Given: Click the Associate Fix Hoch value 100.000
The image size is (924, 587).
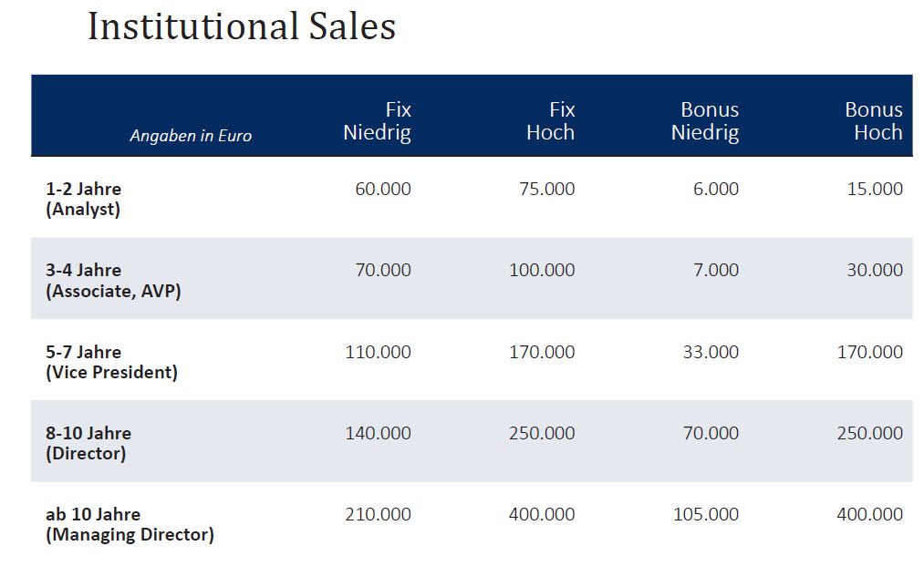Looking at the screenshot, I should pyautogui.click(x=542, y=270).
